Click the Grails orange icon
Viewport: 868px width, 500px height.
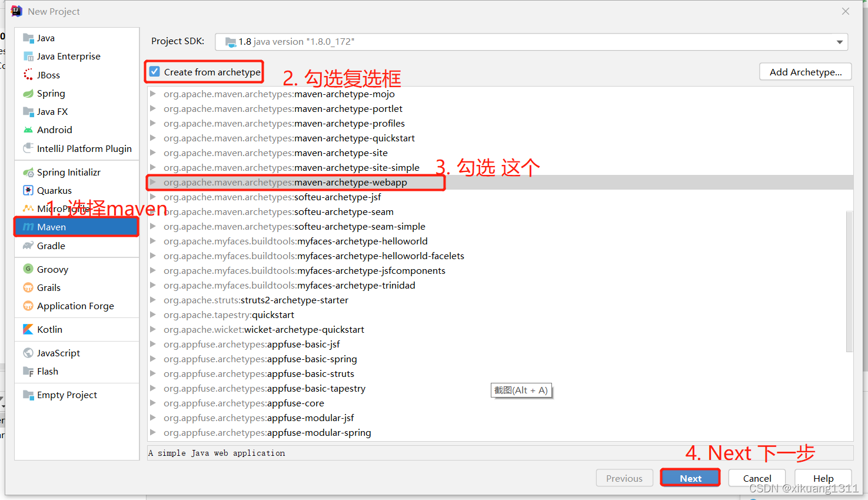28,287
